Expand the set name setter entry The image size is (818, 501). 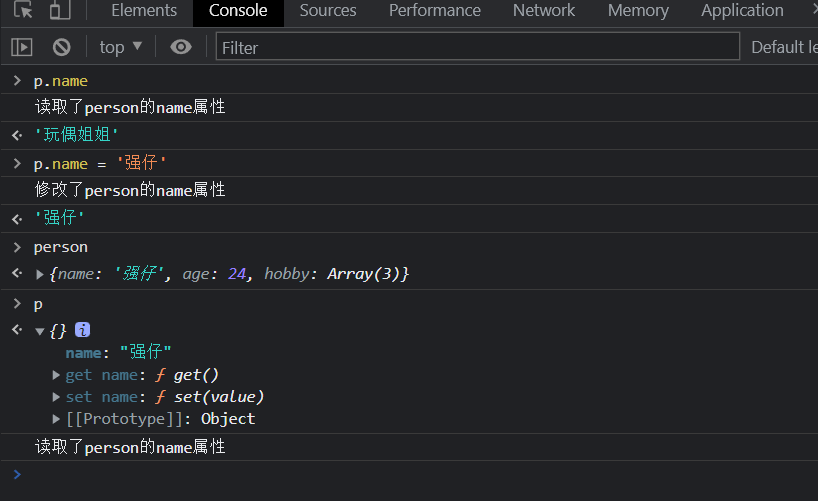(57, 397)
